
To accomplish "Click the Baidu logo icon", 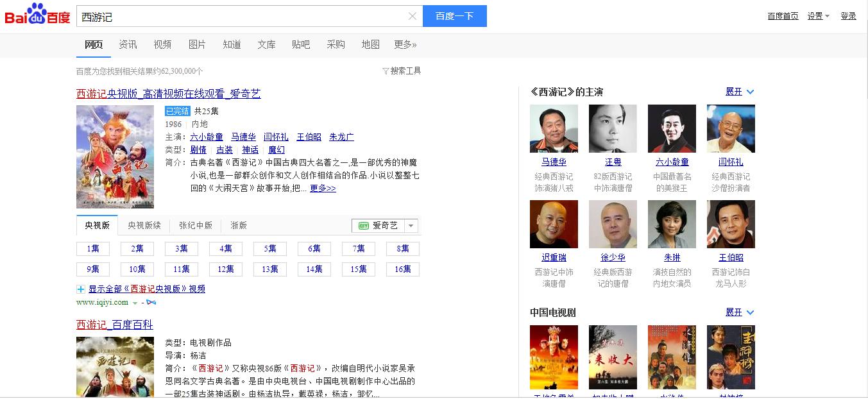I will point(35,14).
